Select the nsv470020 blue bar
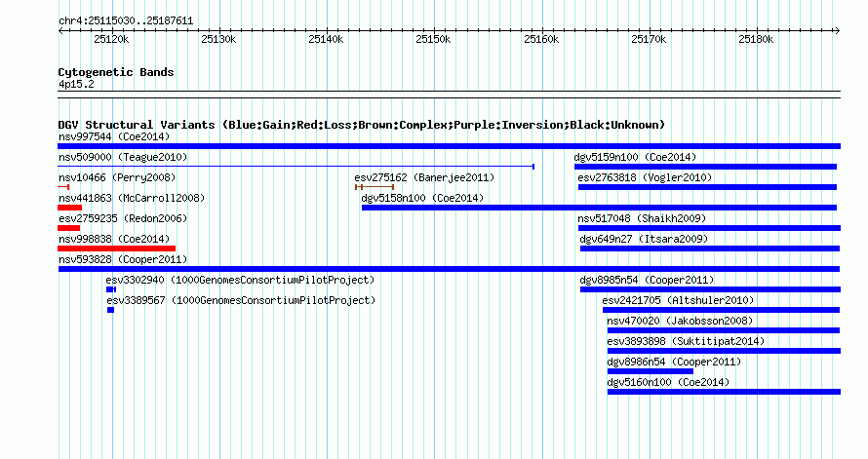The width and height of the screenshot is (868, 459). [724, 330]
